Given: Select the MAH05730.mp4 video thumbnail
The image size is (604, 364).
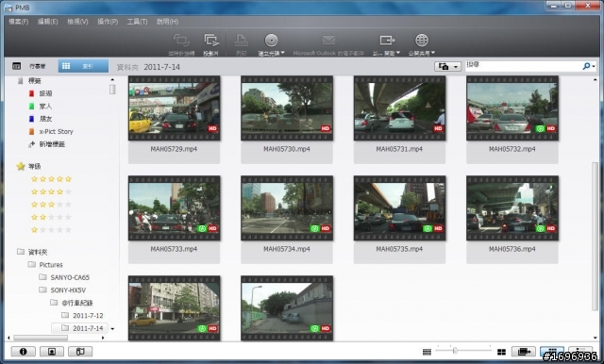Looking at the screenshot, I should (x=287, y=108).
